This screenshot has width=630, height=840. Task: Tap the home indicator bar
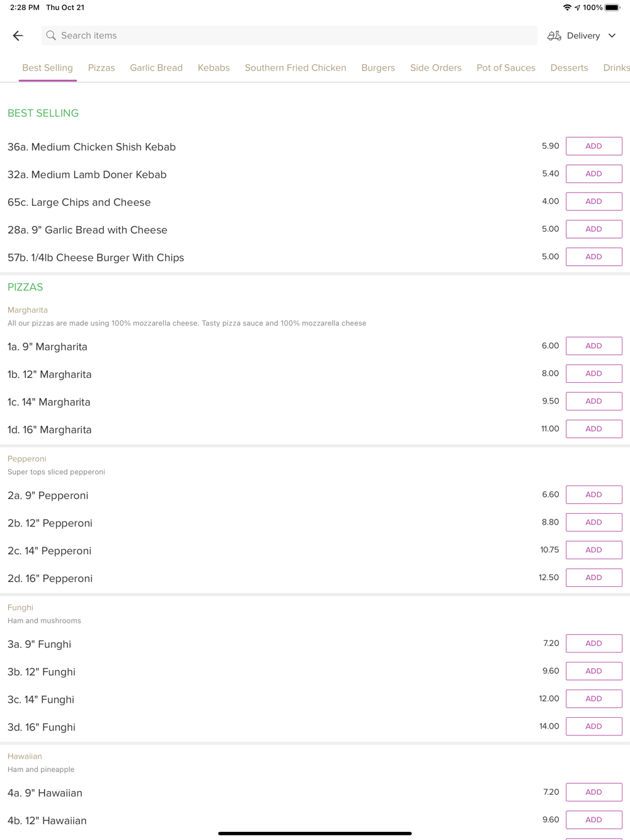[315, 833]
